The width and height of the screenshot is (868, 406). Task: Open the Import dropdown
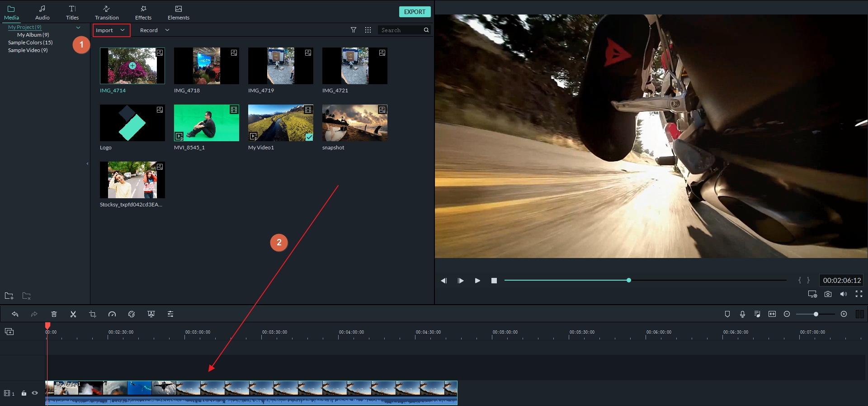(111, 30)
